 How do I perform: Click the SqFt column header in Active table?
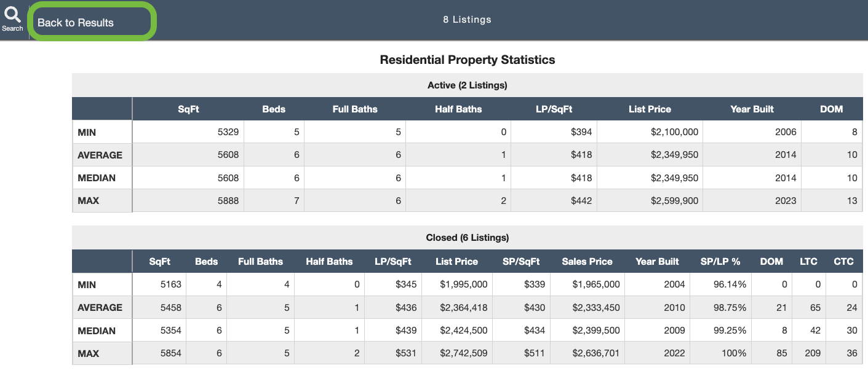click(x=188, y=109)
